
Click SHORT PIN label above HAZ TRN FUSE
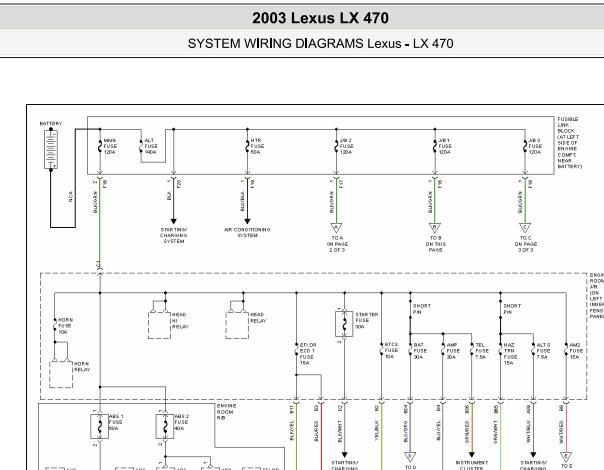(512, 309)
